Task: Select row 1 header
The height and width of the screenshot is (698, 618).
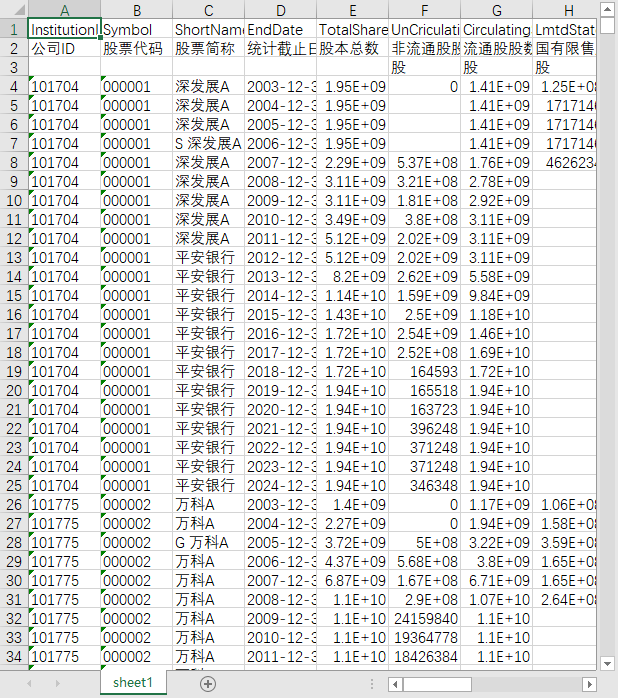Action: pyautogui.click(x=14, y=29)
